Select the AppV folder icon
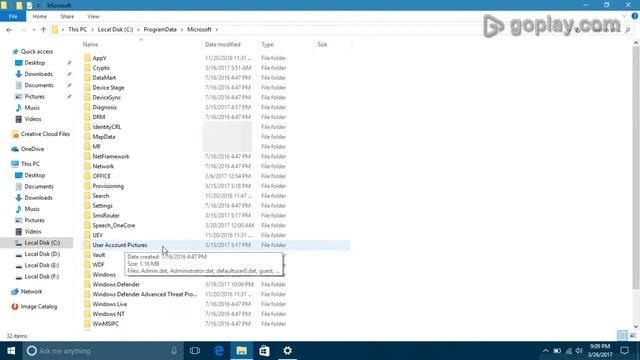 (87, 58)
